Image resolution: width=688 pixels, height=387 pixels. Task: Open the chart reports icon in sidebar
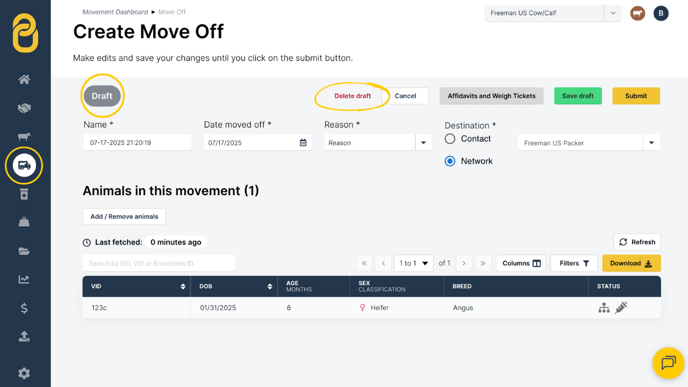(24, 280)
